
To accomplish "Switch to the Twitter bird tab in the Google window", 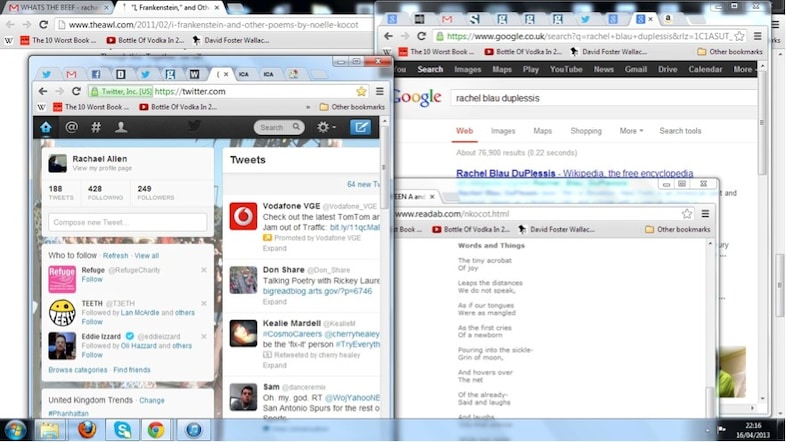I will click(585, 19).
